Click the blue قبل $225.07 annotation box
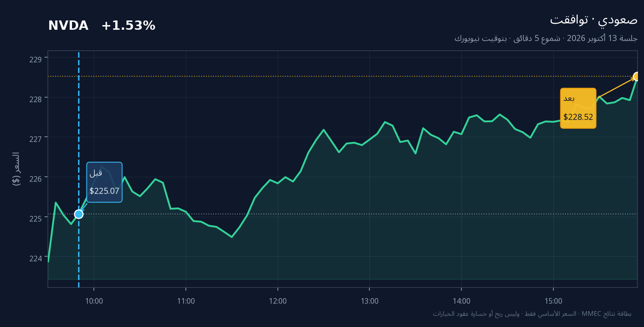Screen dimensions: 644x327 [x=105, y=182]
